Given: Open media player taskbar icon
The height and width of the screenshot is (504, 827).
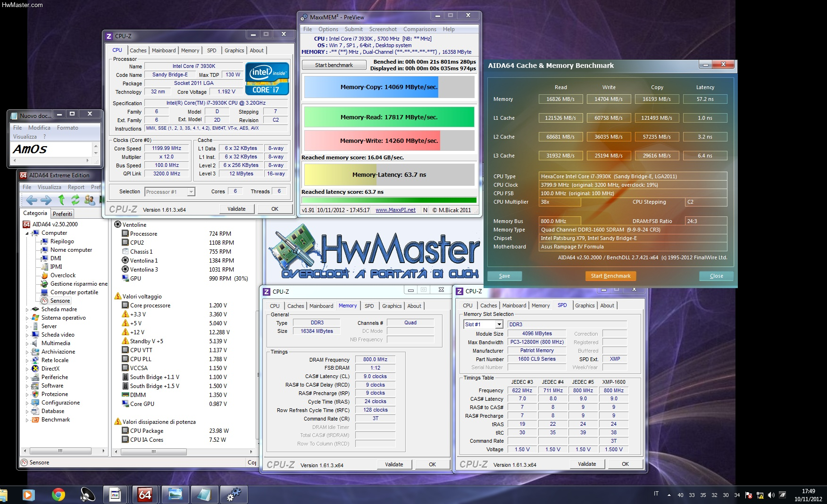Looking at the screenshot, I should 28,495.
